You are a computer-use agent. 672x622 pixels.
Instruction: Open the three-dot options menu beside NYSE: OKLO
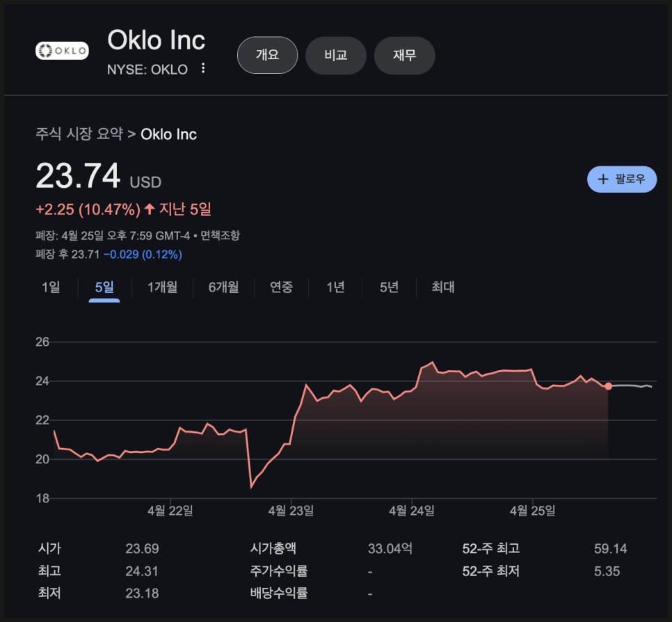click(x=203, y=68)
